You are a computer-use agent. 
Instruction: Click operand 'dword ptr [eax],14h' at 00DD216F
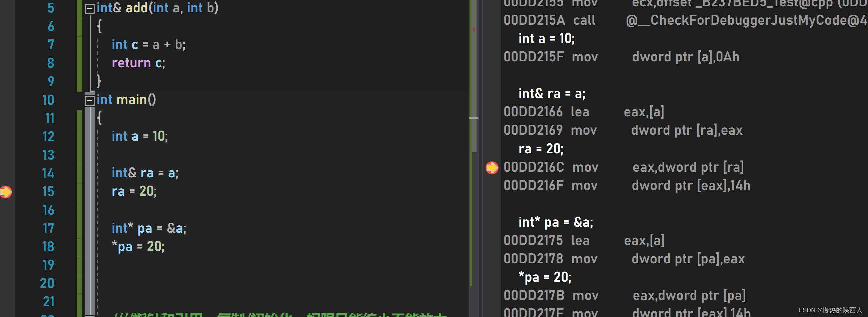(691, 186)
